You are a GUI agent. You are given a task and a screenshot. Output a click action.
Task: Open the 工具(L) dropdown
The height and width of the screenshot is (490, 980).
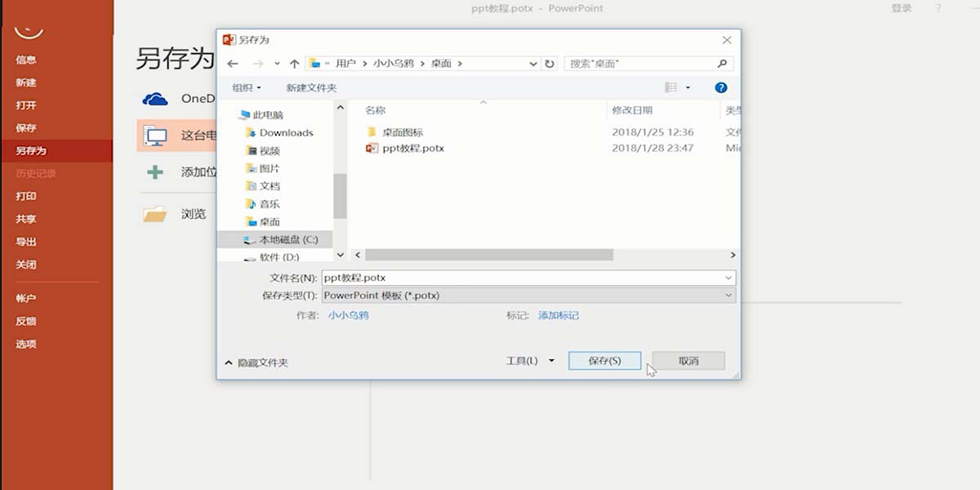pyautogui.click(x=531, y=360)
